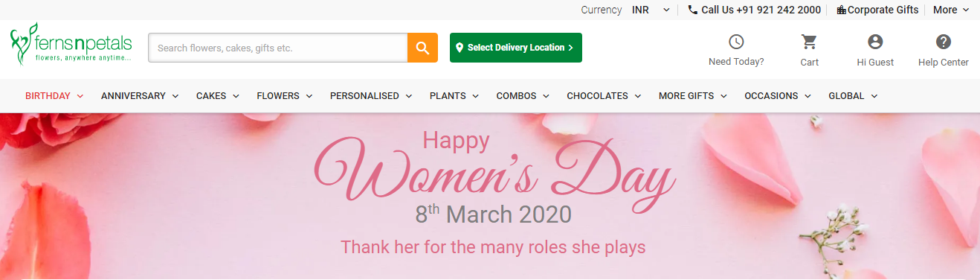Click the Corporate Gifts building icon

tap(842, 10)
